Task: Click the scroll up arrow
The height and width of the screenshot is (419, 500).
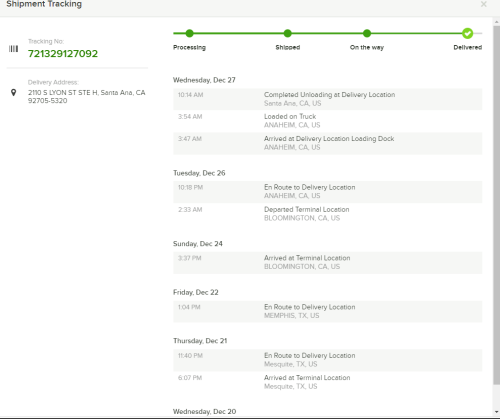Action: (x=497, y=22)
